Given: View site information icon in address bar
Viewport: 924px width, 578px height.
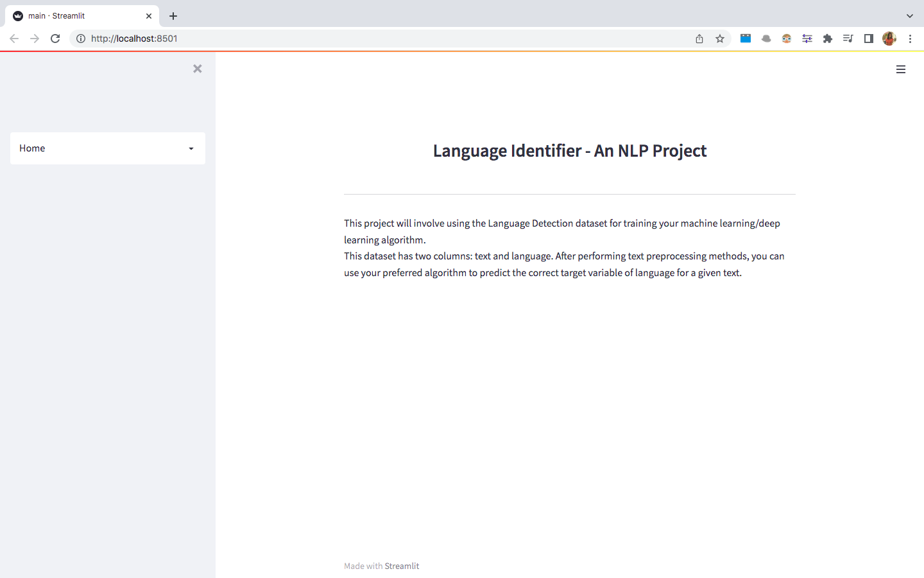Looking at the screenshot, I should click(81, 39).
